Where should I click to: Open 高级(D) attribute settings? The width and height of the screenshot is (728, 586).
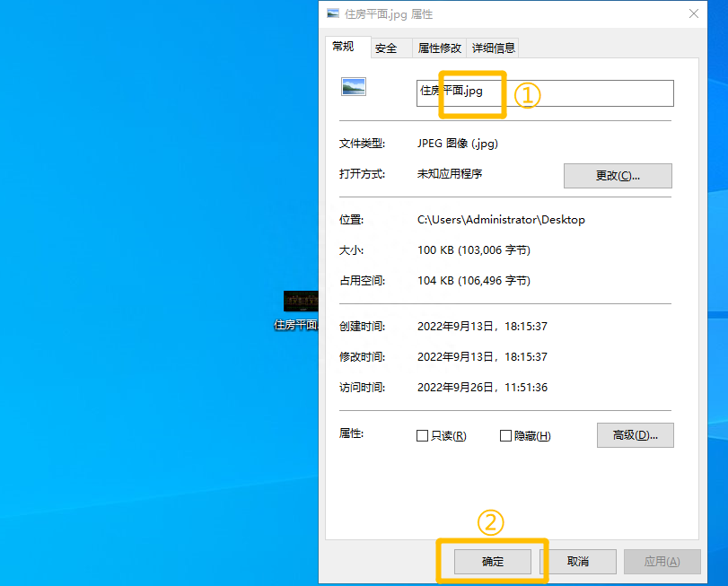coord(635,435)
